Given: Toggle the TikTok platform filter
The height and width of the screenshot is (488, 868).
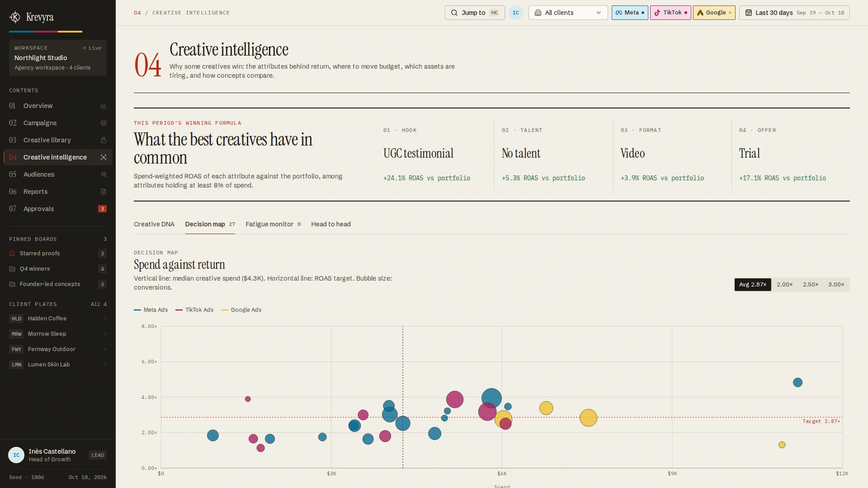Looking at the screenshot, I should tap(670, 13).
